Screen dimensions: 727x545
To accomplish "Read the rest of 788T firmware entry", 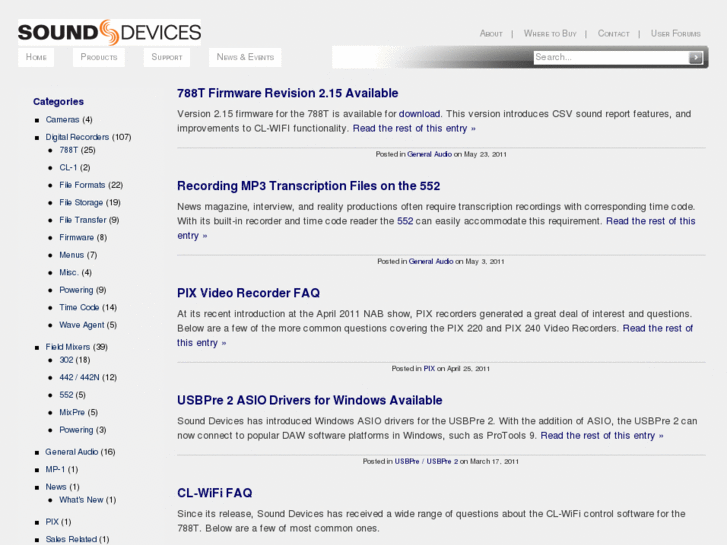I will (x=414, y=128).
